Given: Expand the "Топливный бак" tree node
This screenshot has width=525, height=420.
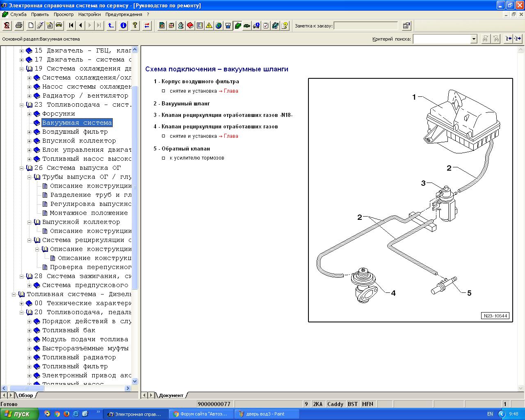Looking at the screenshot, I should (x=29, y=331).
